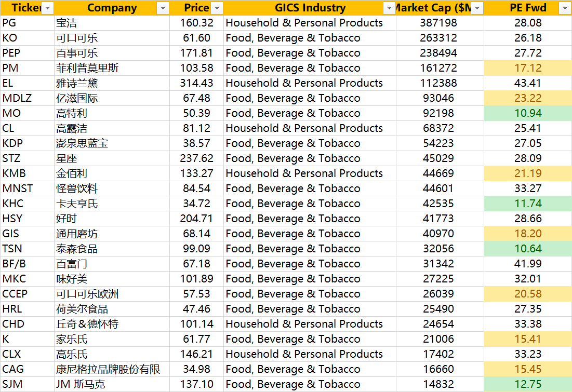Select the GICS Industry header cell
The width and height of the screenshot is (572, 392).
(310, 8)
